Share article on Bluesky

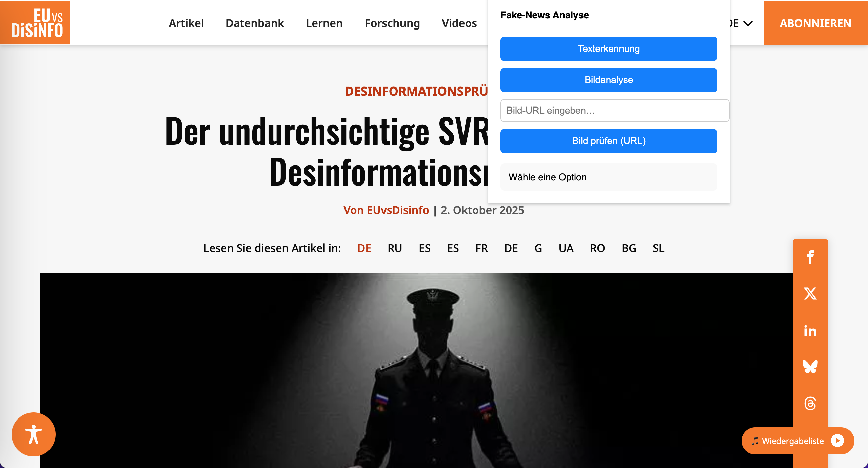[810, 367]
